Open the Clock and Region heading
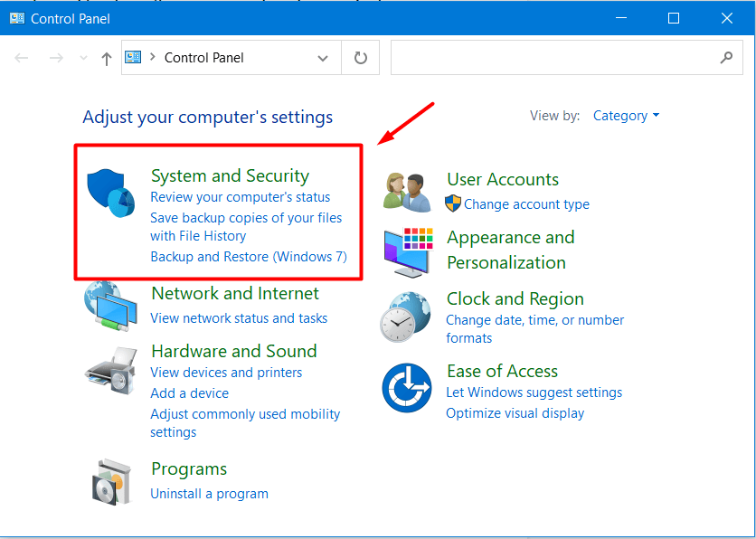756x539 pixels. [515, 299]
